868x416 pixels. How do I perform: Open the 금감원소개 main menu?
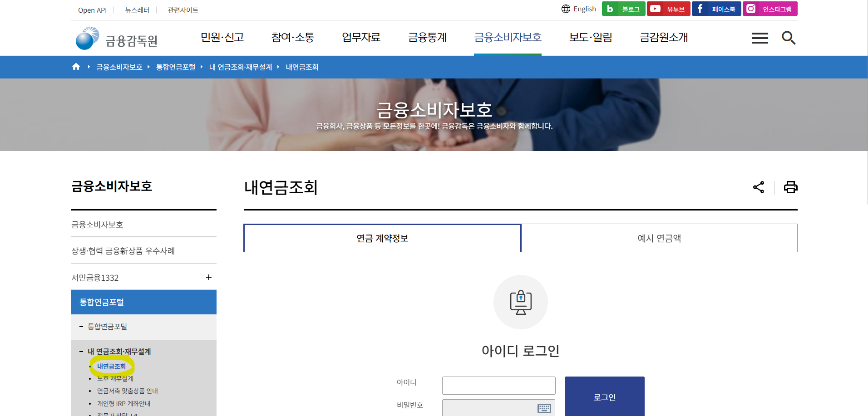664,38
